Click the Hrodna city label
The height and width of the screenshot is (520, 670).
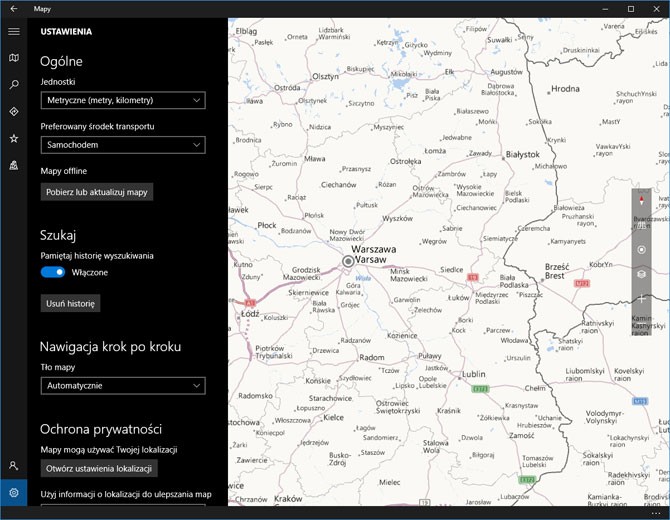click(565, 89)
